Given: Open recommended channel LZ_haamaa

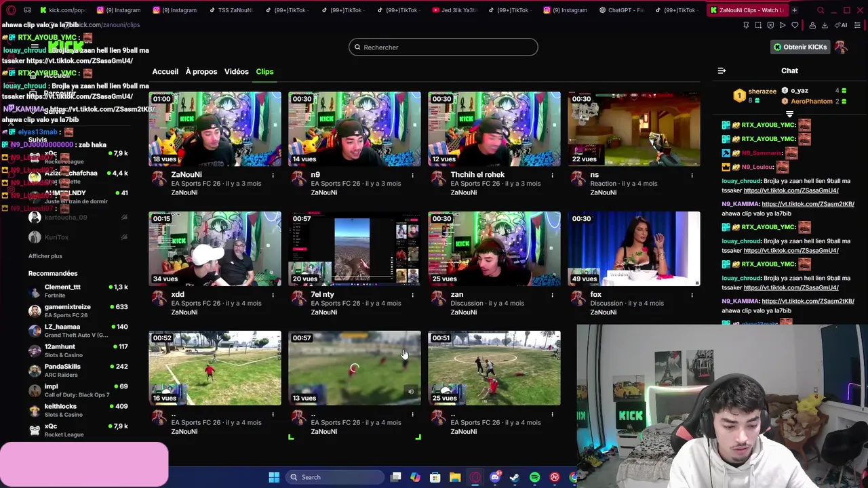Looking at the screenshot, I should [78, 330].
